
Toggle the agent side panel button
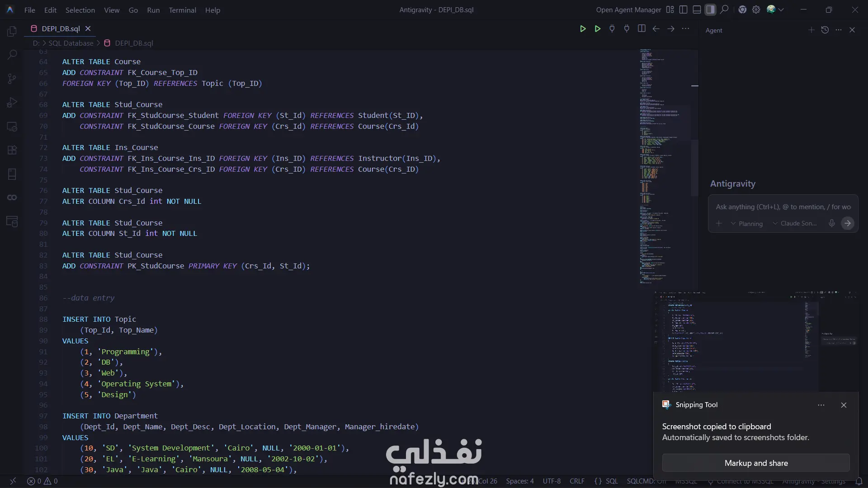pyautogui.click(x=711, y=9)
